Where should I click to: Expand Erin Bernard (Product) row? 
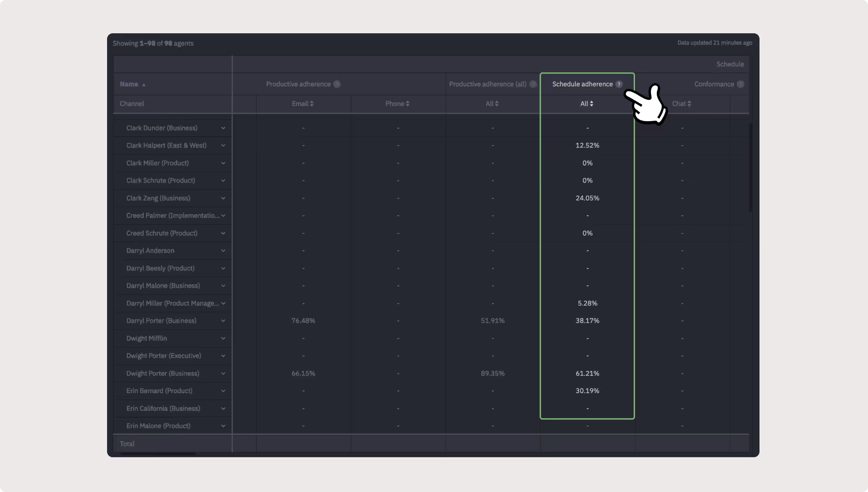point(223,391)
